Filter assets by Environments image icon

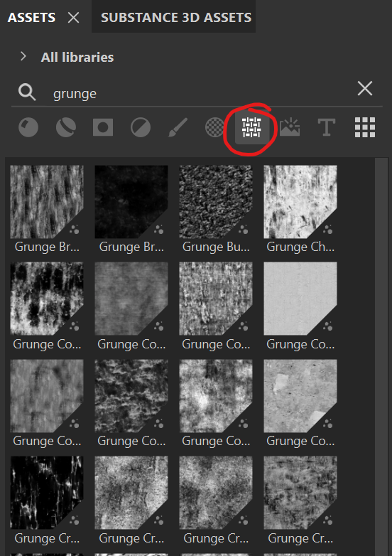[x=290, y=127]
